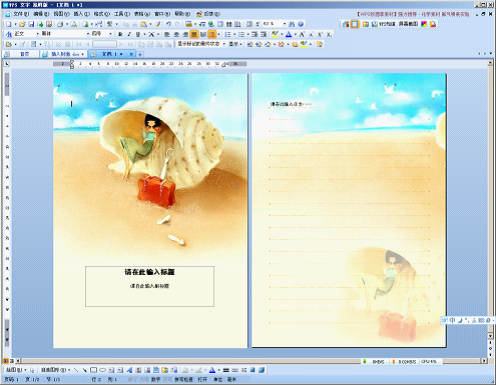Image resolution: width=496 pixels, height=385 pixels.
Task: Apply the font color A swatch
Action: [x=289, y=34]
